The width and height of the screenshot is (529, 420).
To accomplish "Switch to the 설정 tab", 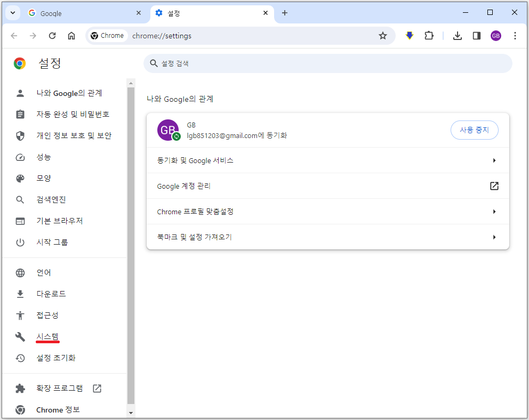I will click(x=213, y=13).
